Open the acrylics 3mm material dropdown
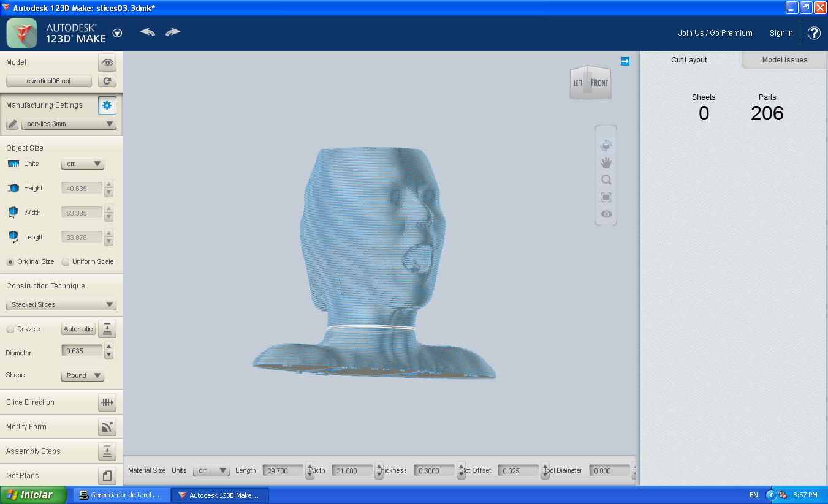The height and width of the screenshot is (504, 828). click(x=69, y=124)
